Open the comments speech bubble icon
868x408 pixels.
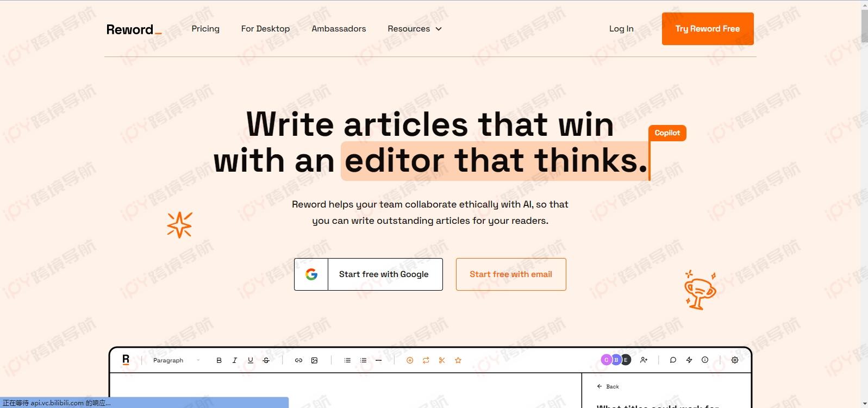[673, 360]
